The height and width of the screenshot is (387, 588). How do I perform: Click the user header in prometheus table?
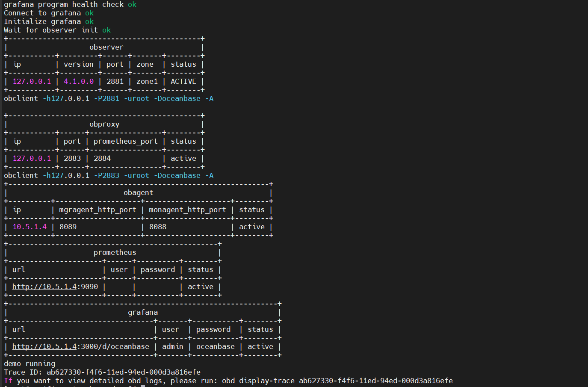pyautogui.click(x=119, y=270)
